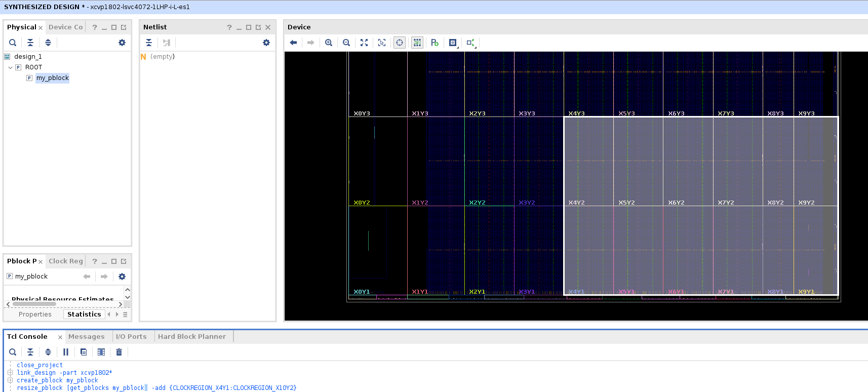Open Netlist panel settings gear
Image resolution: width=868 pixels, height=392 pixels.
point(266,43)
